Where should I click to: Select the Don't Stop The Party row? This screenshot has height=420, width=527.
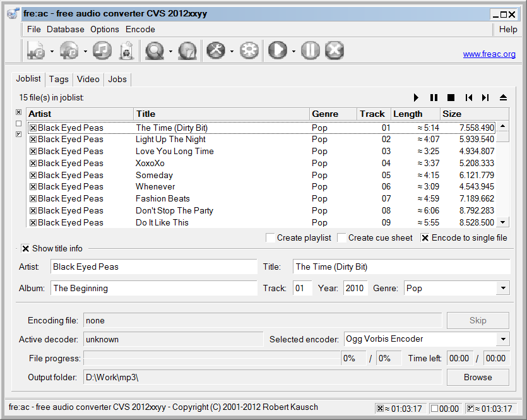[x=261, y=210]
